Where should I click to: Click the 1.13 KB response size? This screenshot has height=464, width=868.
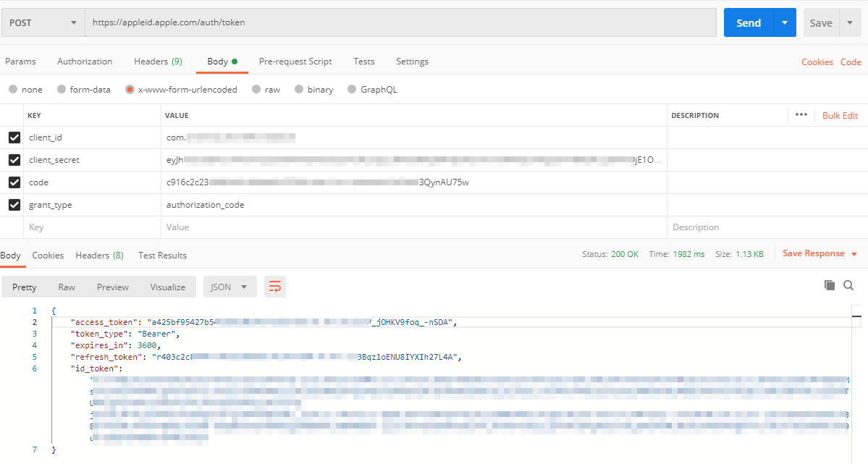click(x=749, y=254)
